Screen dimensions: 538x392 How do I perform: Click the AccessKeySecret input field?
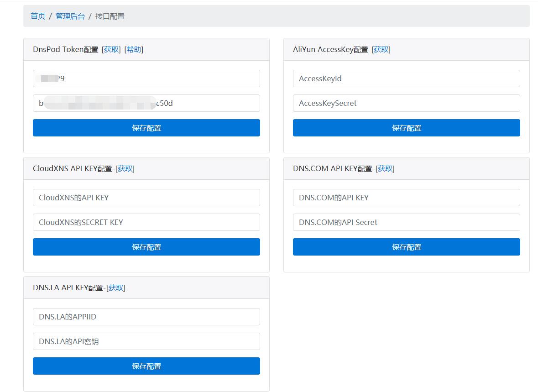point(406,103)
